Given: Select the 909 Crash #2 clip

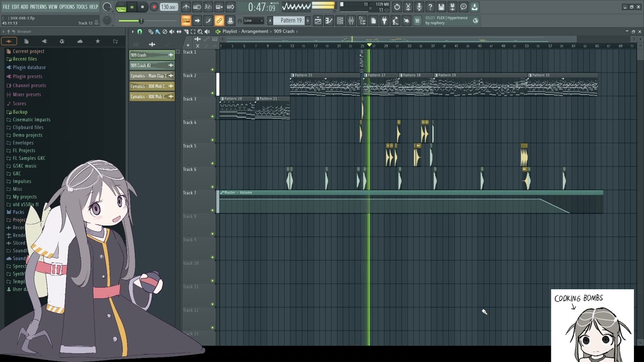Looking at the screenshot, I should [152, 65].
